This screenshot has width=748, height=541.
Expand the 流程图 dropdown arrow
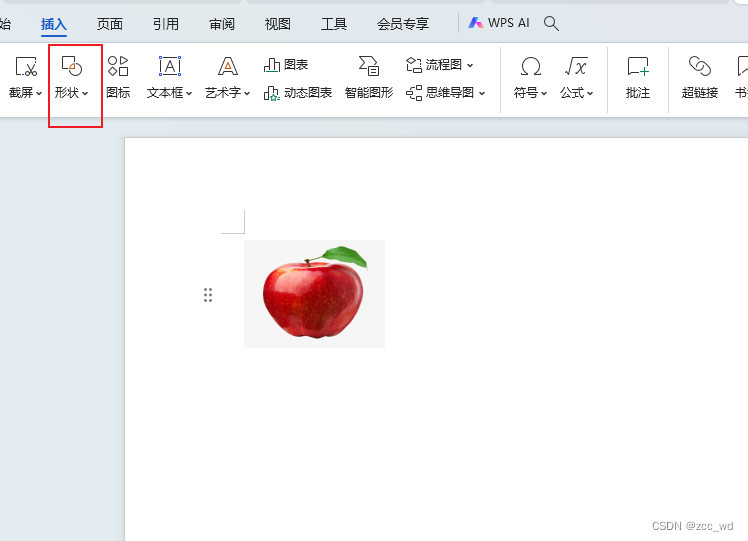(470, 65)
